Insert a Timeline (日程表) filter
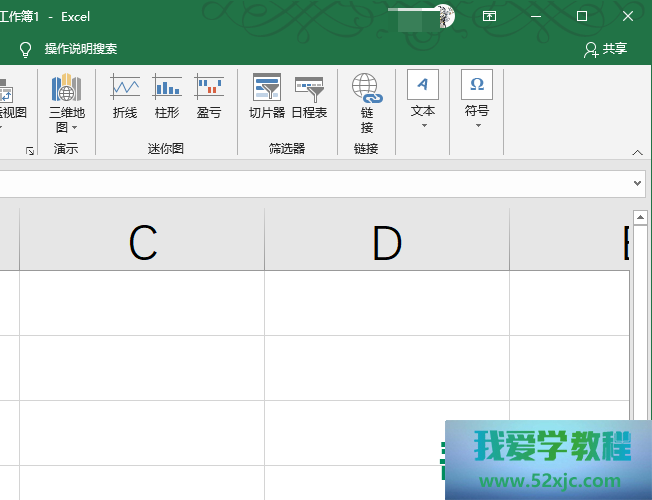Image resolution: width=652 pixels, height=500 pixels. tap(309, 97)
